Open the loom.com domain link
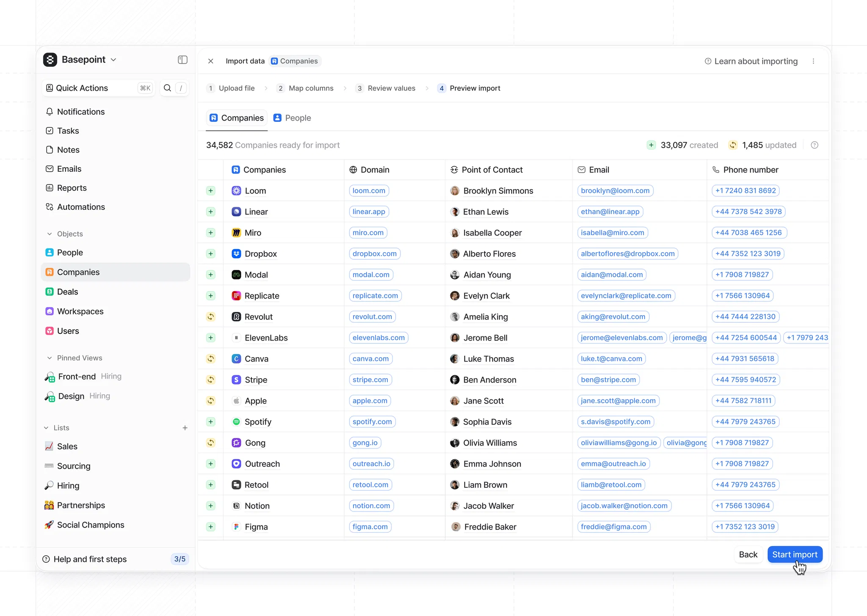The height and width of the screenshot is (616, 867). 369,191
